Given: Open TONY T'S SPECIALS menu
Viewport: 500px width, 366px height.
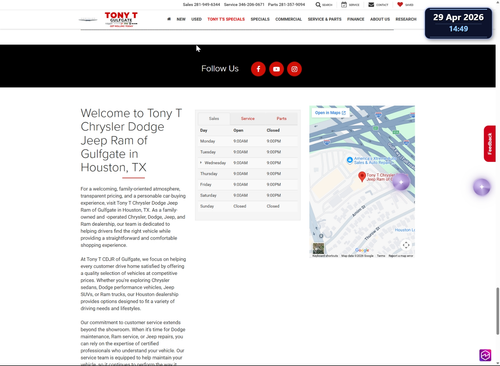Looking at the screenshot, I should (x=226, y=19).
